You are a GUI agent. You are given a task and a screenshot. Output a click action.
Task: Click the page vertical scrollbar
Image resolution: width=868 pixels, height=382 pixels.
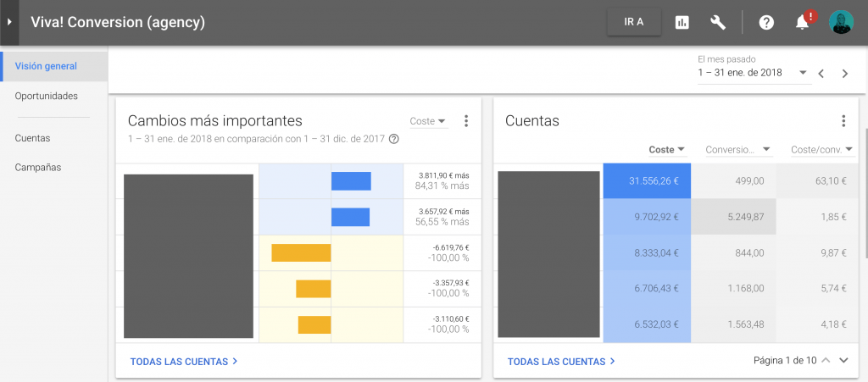pos(865,193)
